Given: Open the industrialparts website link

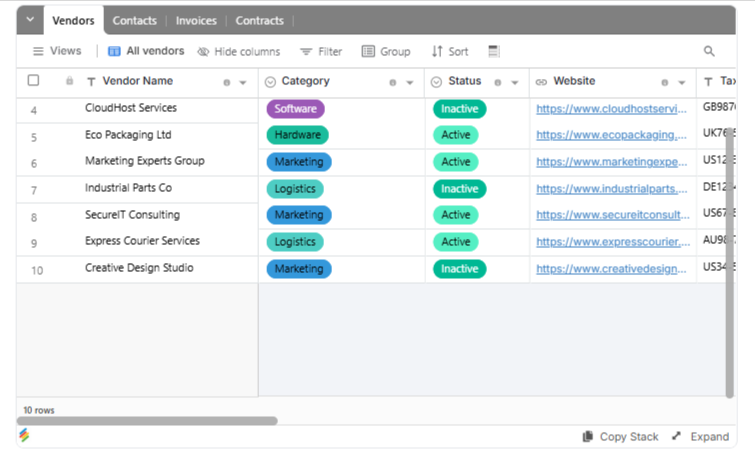Looking at the screenshot, I should pyautogui.click(x=612, y=189).
